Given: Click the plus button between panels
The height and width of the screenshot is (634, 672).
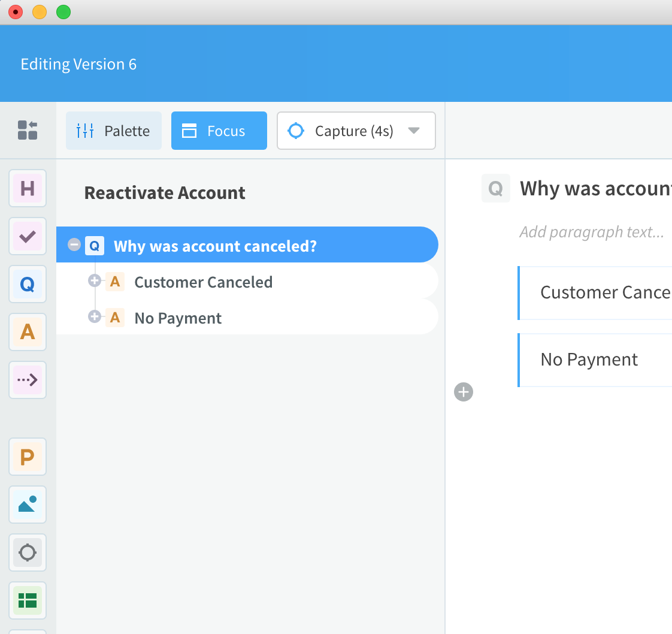Looking at the screenshot, I should coord(463,392).
